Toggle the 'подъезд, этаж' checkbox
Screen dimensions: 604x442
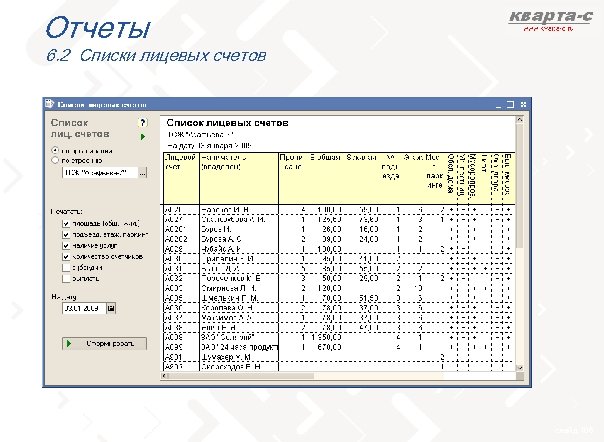pos(66,235)
